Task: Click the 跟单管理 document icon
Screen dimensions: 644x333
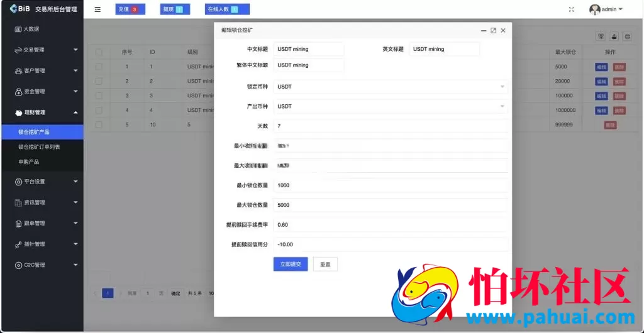Action: 18,224
